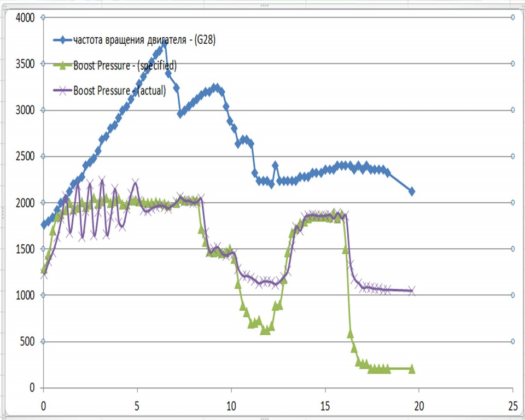Image resolution: width=525 pixels, height=420 pixels.
Task: Click the right-end handle of the 2000 gridline
Action: [512, 202]
